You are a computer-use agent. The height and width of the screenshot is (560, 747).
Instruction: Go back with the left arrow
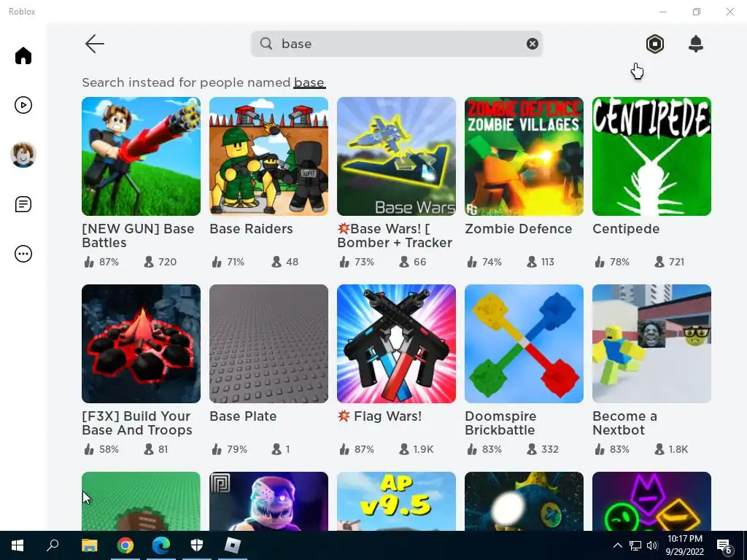click(94, 44)
